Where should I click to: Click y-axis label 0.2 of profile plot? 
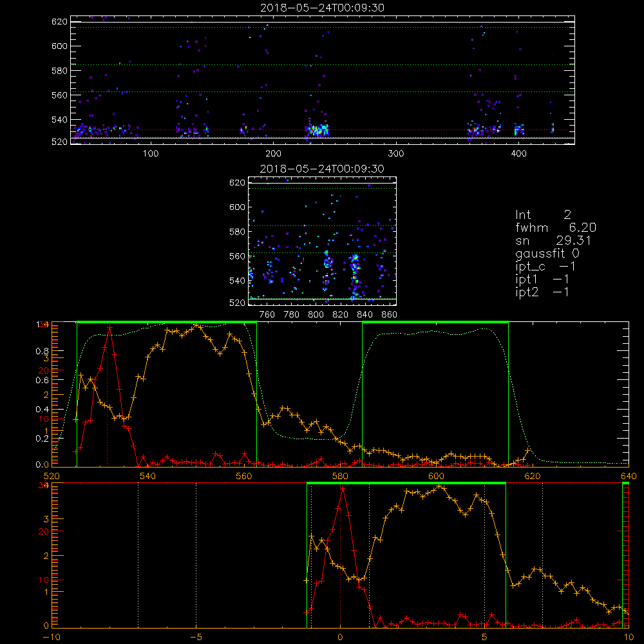pos(43,439)
